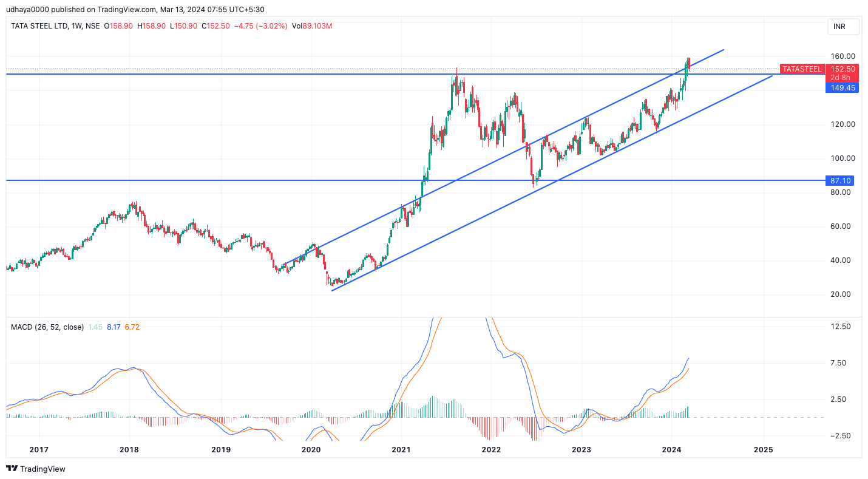Click the MACD line value 8.17
The height and width of the screenshot is (479, 868).
[114, 327]
